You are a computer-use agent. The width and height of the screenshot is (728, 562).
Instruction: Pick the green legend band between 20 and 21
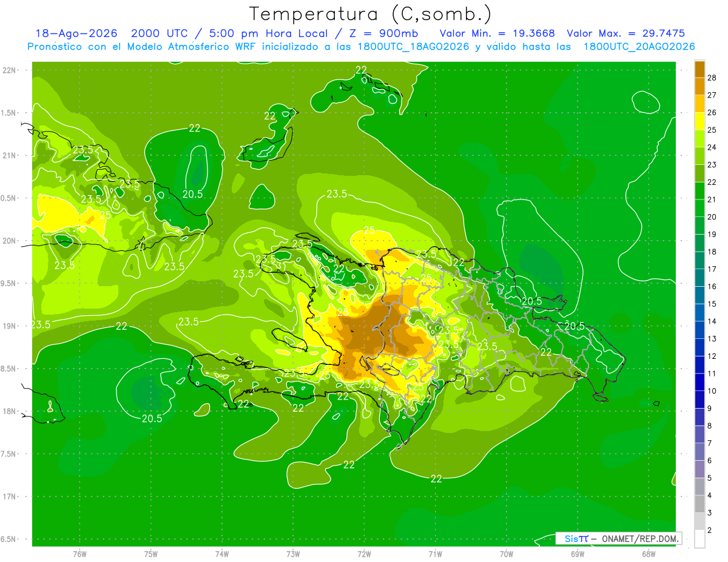point(699,208)
